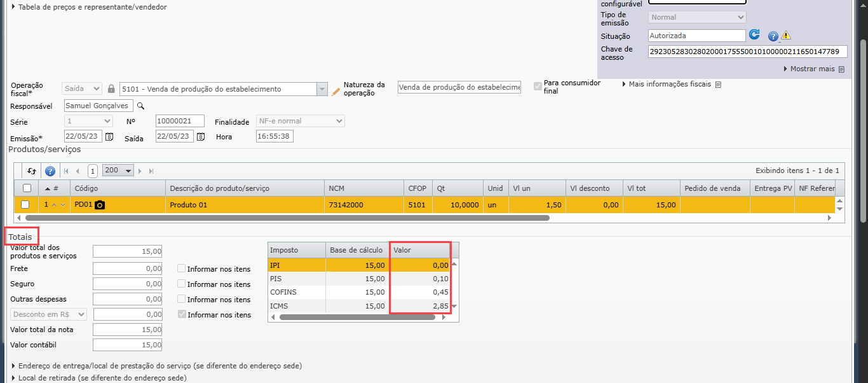Select the PIS tax row

coord(359,279)
